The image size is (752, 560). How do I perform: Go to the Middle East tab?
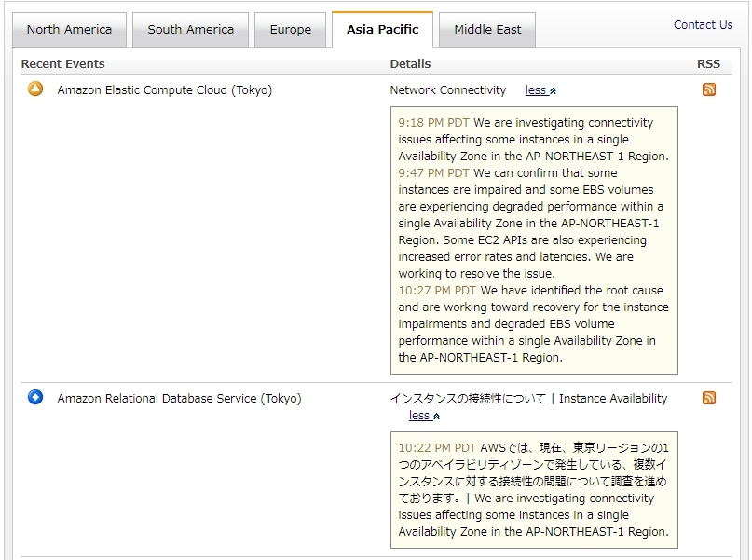[487, 30]
